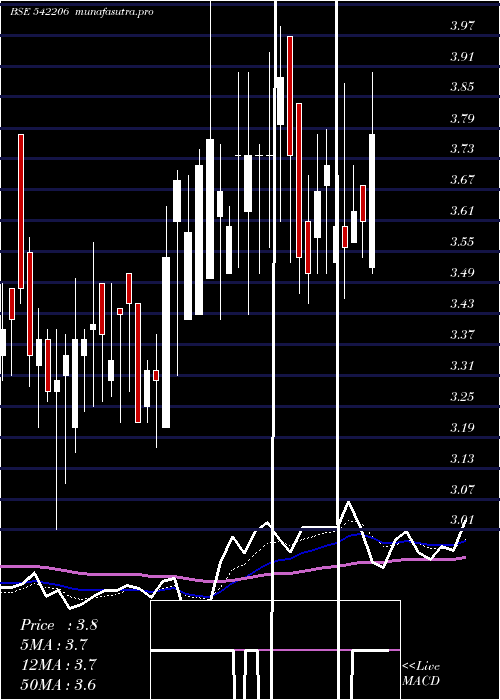This screenshot has height=700, width=500.
Task: Click the 3.01 price axis label
Action: click(x=462, y=520)
